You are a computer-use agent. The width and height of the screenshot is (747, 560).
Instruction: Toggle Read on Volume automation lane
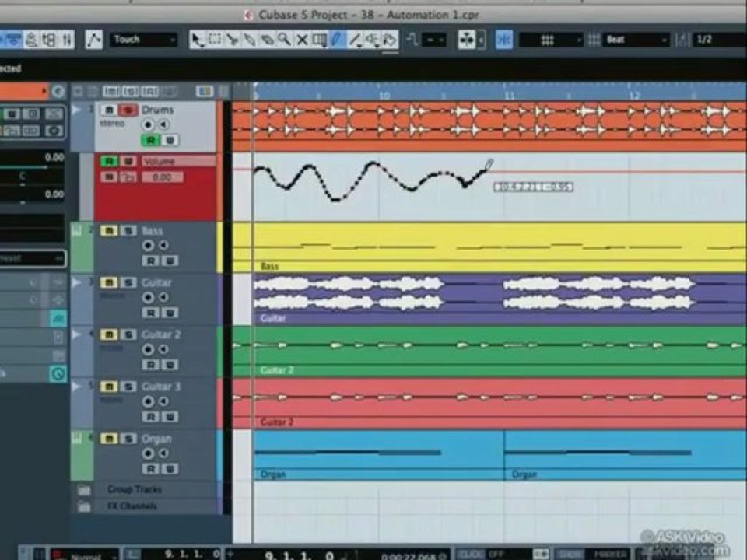[109, 162]
